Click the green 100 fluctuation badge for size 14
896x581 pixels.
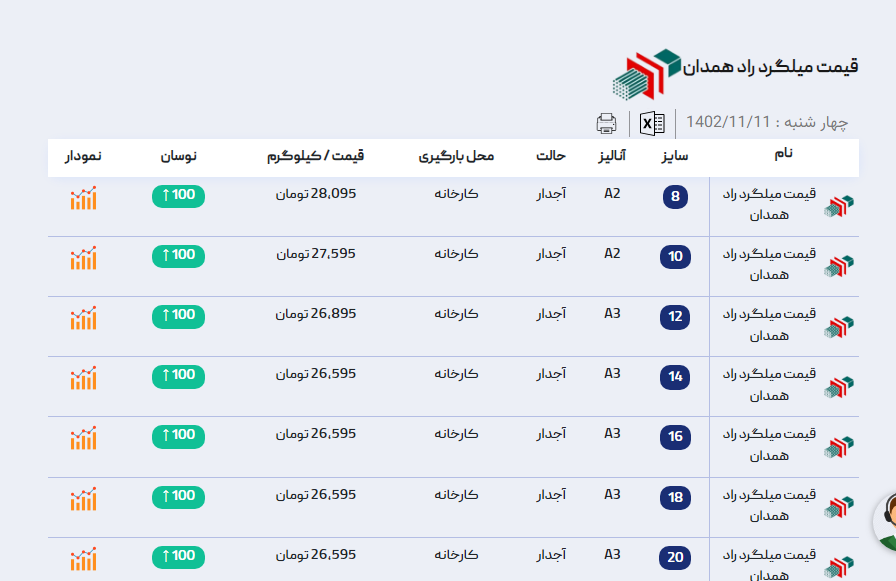(178, 375)
